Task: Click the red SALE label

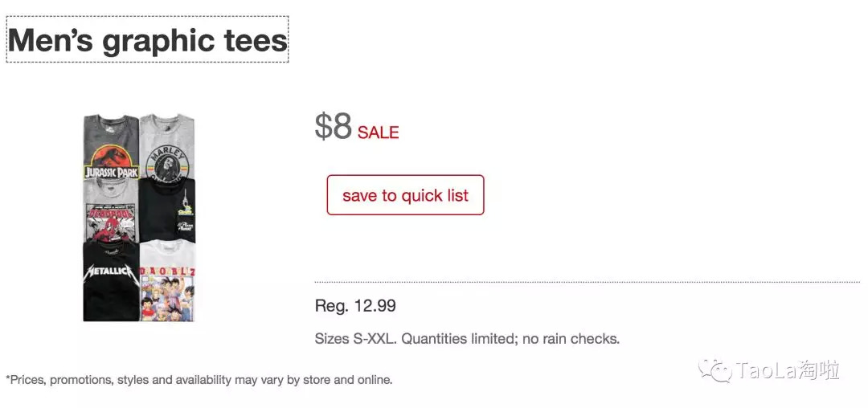Action: coord(379,133)
